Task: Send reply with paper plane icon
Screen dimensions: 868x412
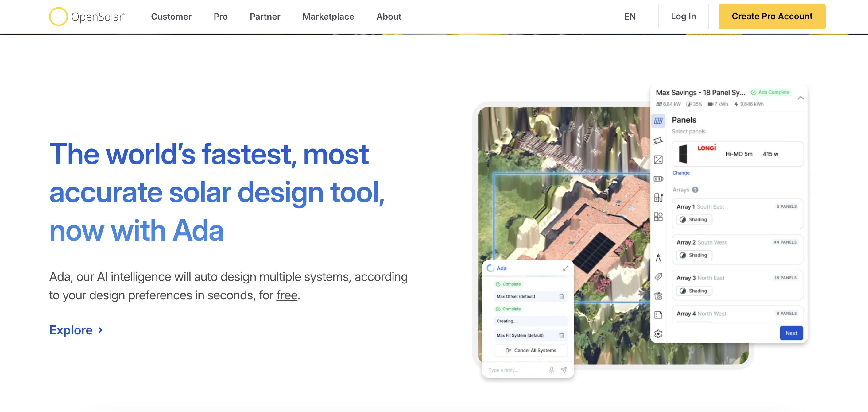Action: point(564,370)
